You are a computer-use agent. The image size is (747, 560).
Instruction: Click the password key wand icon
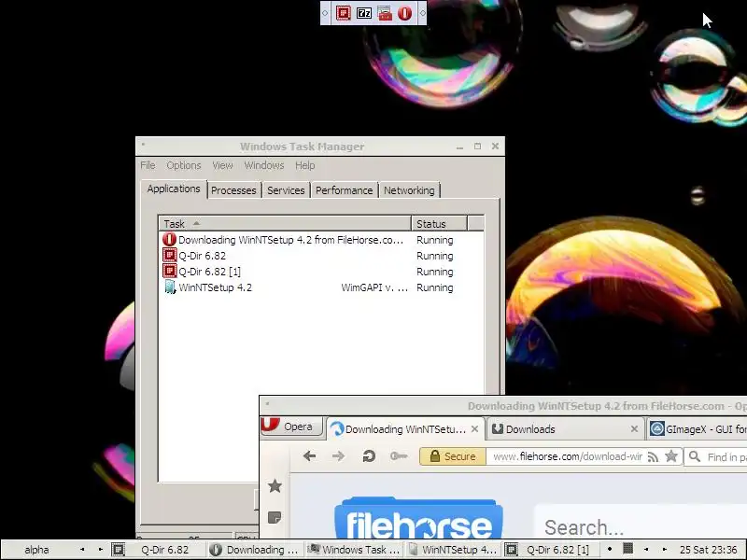[399, 456]
